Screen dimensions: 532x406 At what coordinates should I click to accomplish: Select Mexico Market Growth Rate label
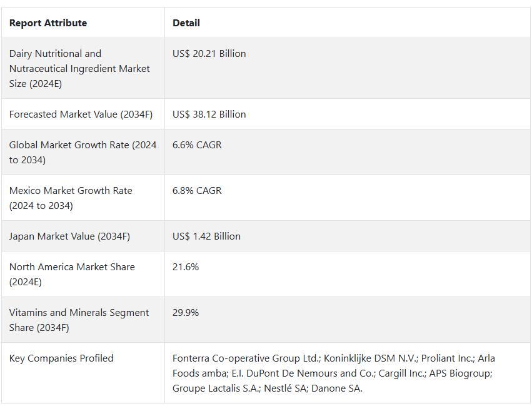pos(71,198)
